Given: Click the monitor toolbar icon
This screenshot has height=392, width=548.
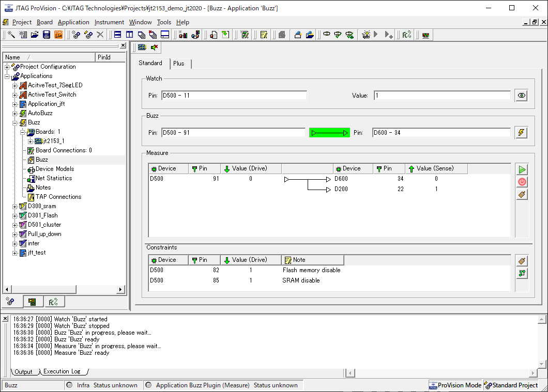Looking at the screenshot, I should pyautogui.click(x=425, y=35).
